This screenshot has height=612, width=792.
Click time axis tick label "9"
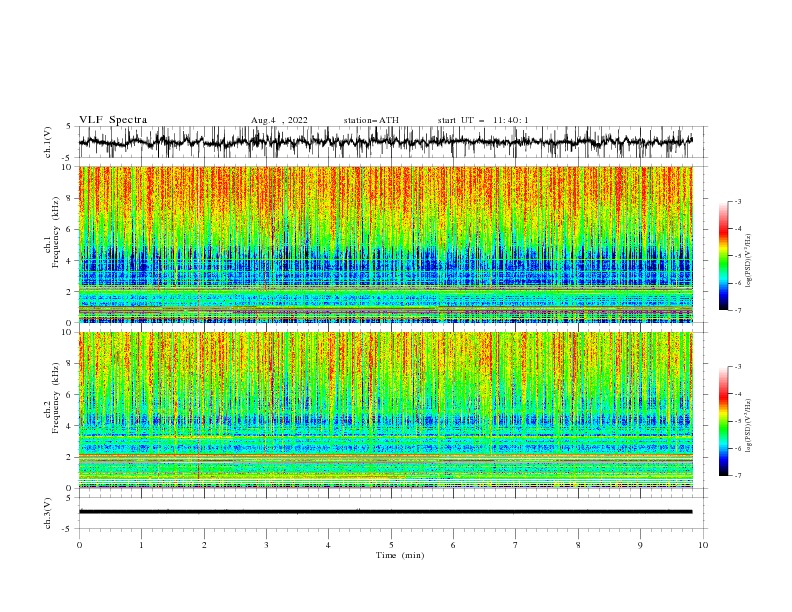(640, 545)
